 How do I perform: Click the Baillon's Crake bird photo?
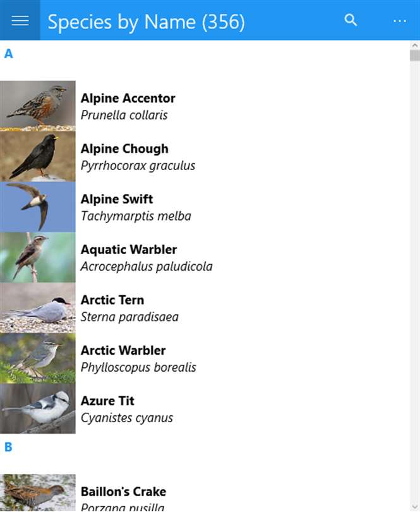38,493
